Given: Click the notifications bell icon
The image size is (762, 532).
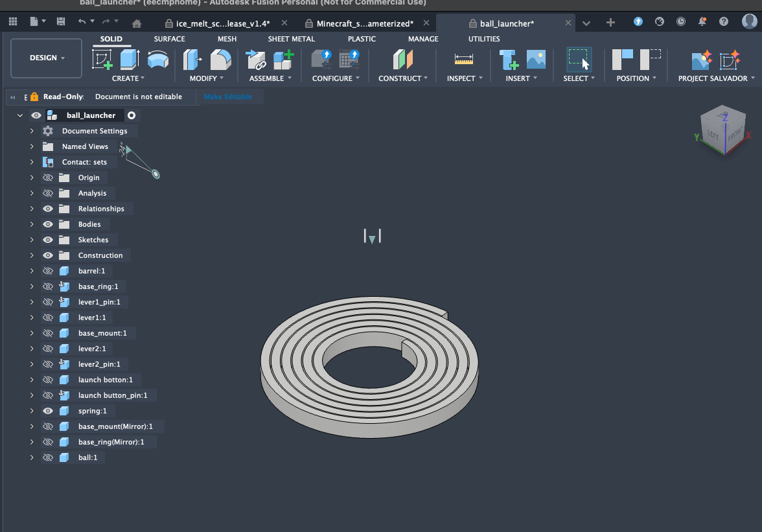Looking at the screenshot, I should (702, 21).
